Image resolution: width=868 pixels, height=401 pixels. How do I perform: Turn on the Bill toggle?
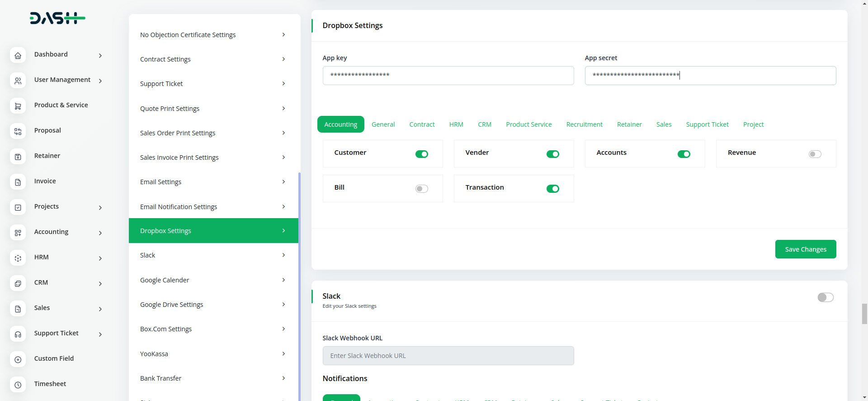tap(421, 189)
